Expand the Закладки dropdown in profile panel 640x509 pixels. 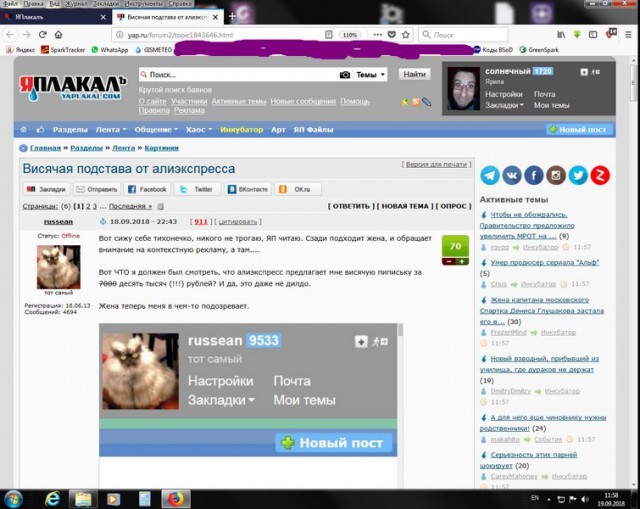click(504, 105)
